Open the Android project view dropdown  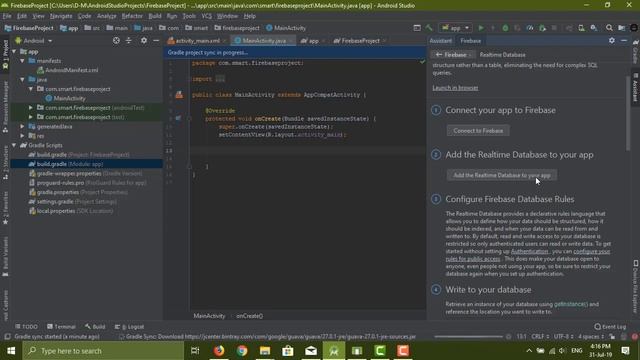coord(34,41)
